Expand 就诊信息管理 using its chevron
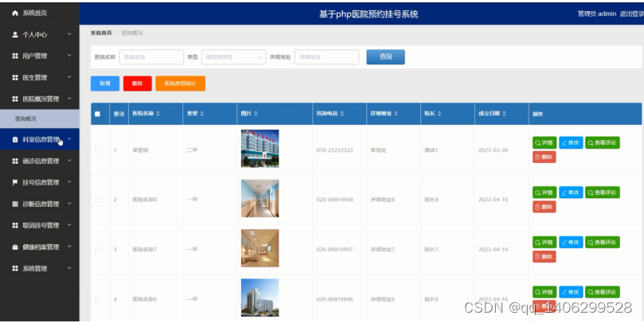 pos(69,161)
